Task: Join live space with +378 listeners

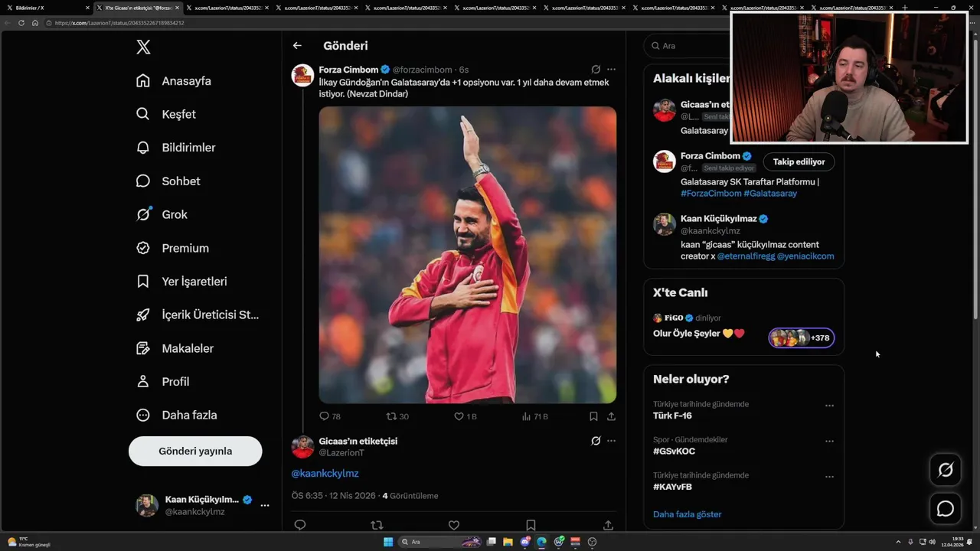Action: click(x=802, y=337)
